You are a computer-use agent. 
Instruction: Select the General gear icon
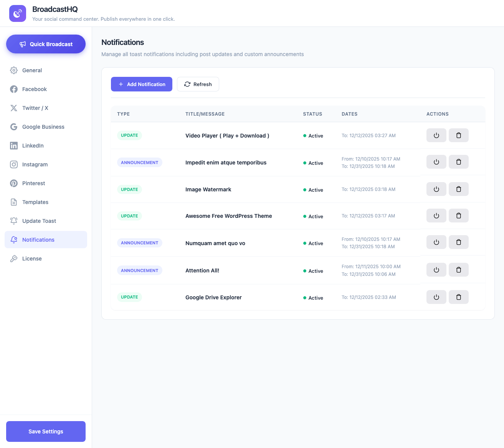[14, 70]
